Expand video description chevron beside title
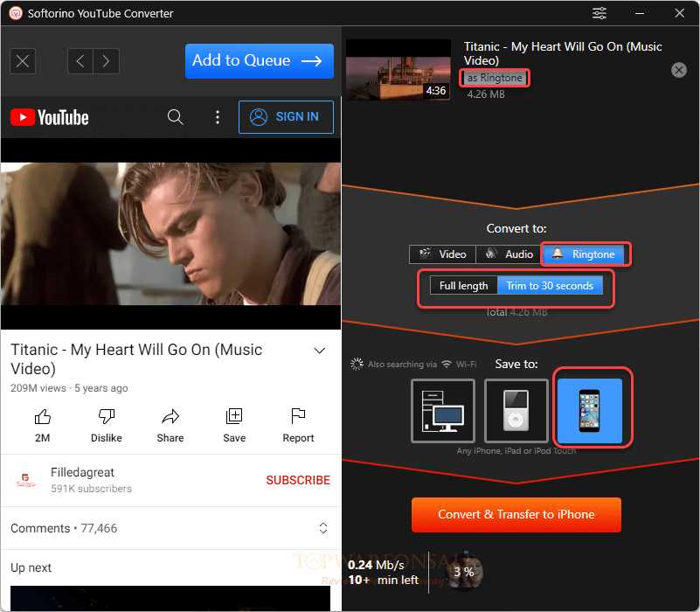 319,351
